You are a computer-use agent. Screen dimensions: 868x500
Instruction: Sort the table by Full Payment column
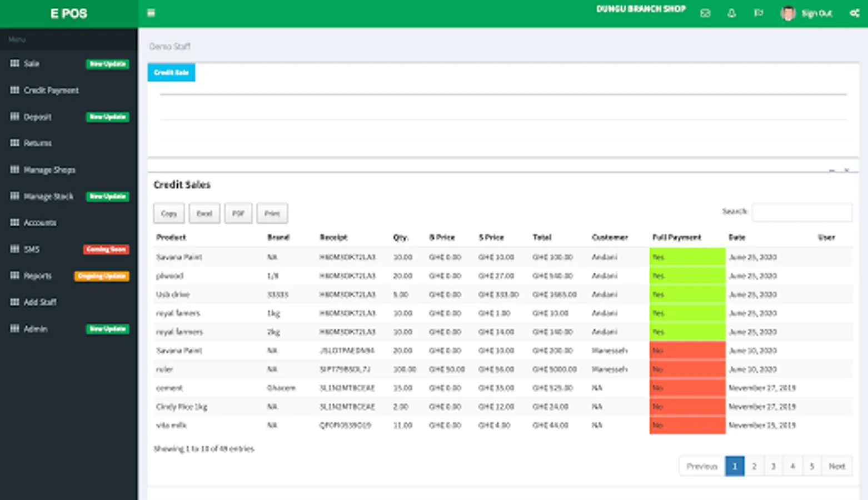tap(676, 237)
